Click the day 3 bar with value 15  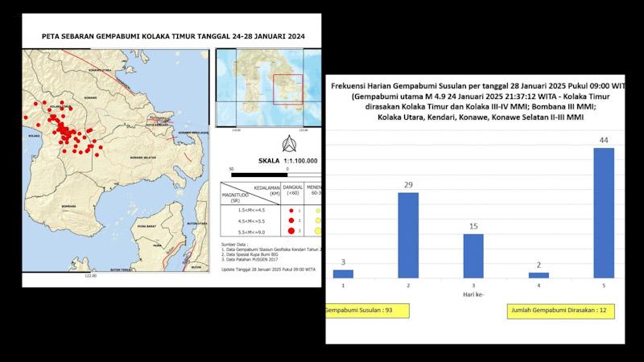473,256
